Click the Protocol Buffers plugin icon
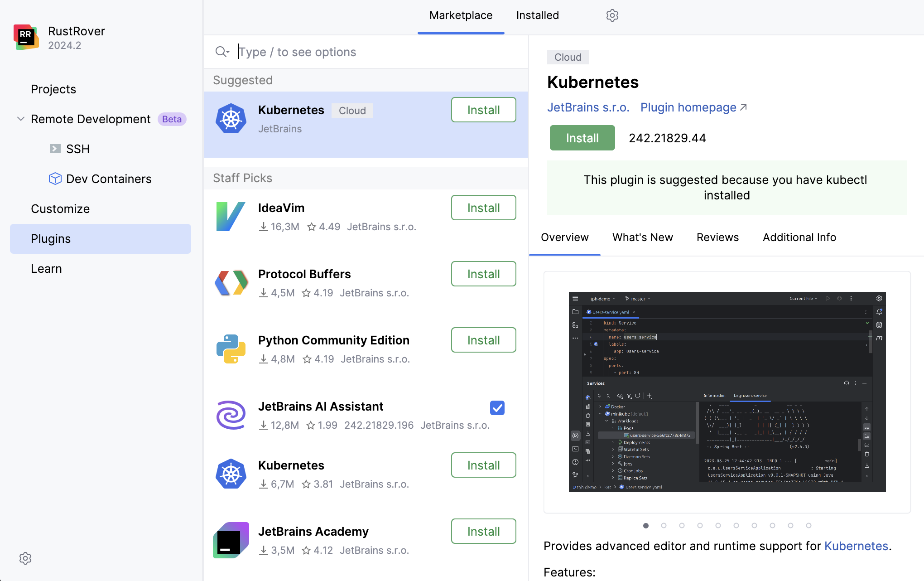Screen dimensions: 924x581 click(x=231, y=283)
